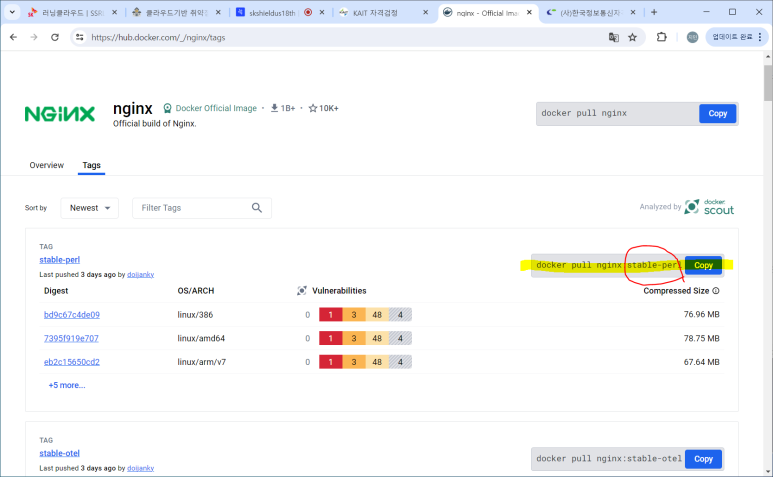The height and width of the screenshot is (477, 773).
Task: Switch to the 클라우드기반 tab
Action: [x=176, y=13]
